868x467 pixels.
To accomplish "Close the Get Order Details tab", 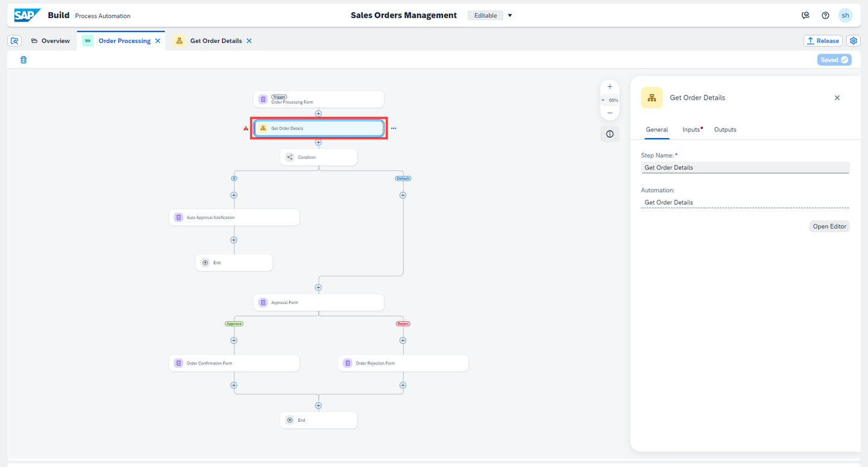I will [x=249, y=40].
